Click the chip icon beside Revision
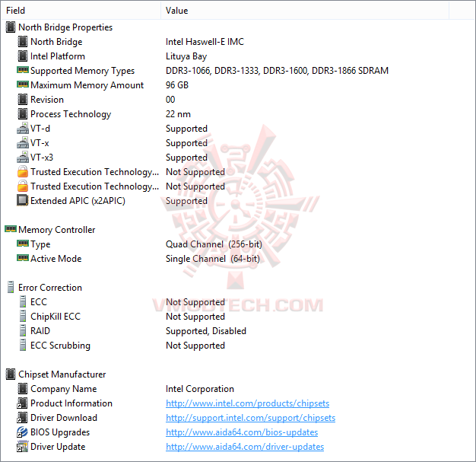 tap(23, 100)
